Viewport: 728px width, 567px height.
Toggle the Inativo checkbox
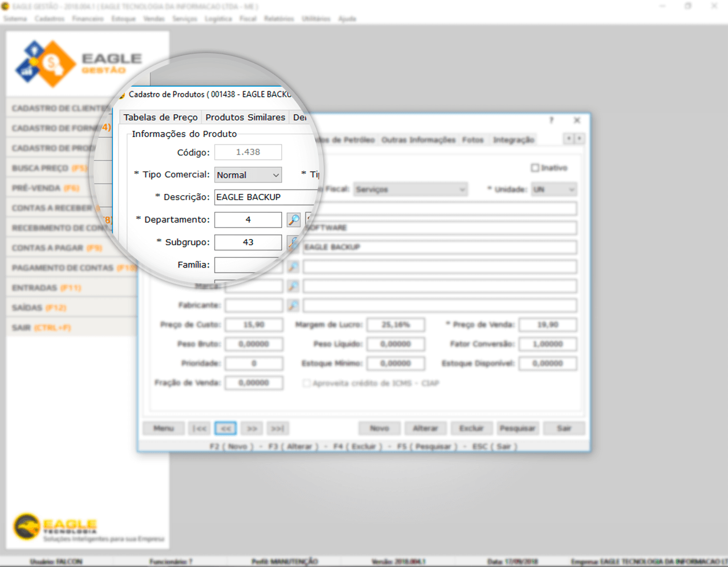535,168
